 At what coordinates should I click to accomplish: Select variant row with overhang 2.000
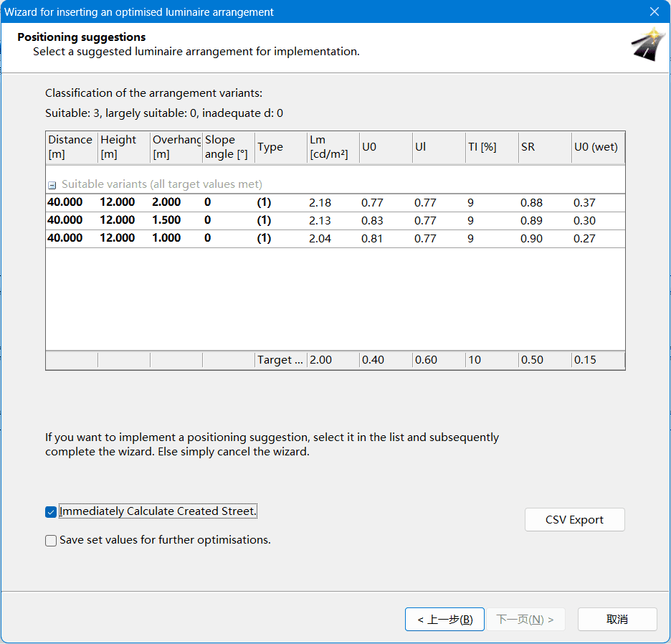click(335, 202)
